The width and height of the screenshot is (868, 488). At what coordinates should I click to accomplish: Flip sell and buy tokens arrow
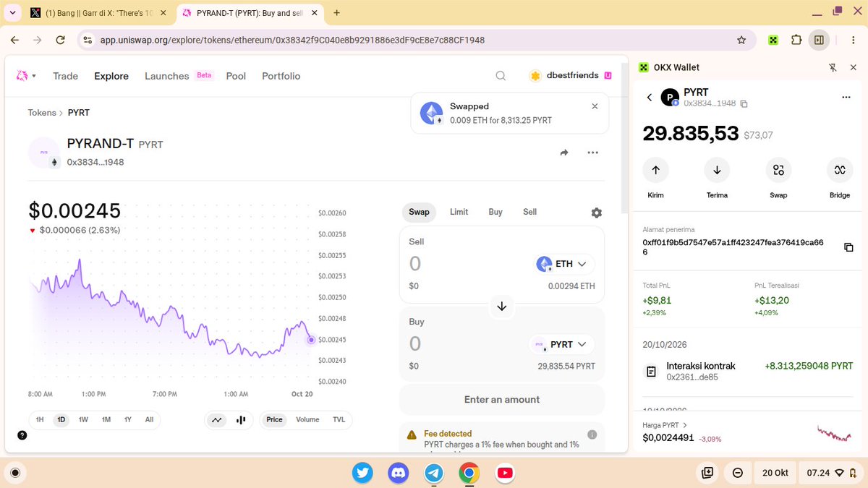pyautogui.click(x=502, y=307)
